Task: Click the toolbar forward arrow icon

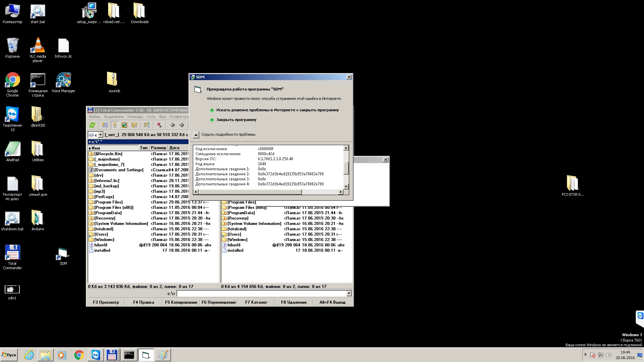Action: (182, 125)
